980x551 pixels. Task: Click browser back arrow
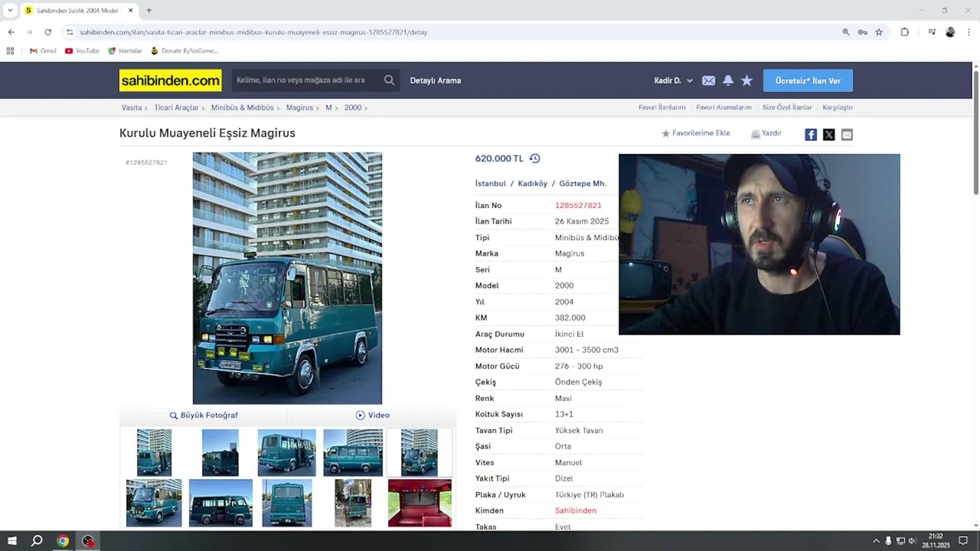(11, 32)
